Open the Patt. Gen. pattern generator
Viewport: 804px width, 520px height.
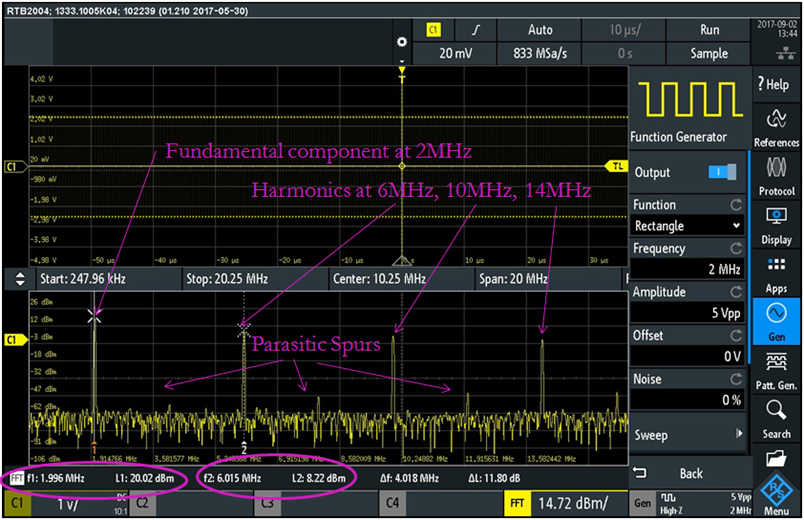click(776, 367)
